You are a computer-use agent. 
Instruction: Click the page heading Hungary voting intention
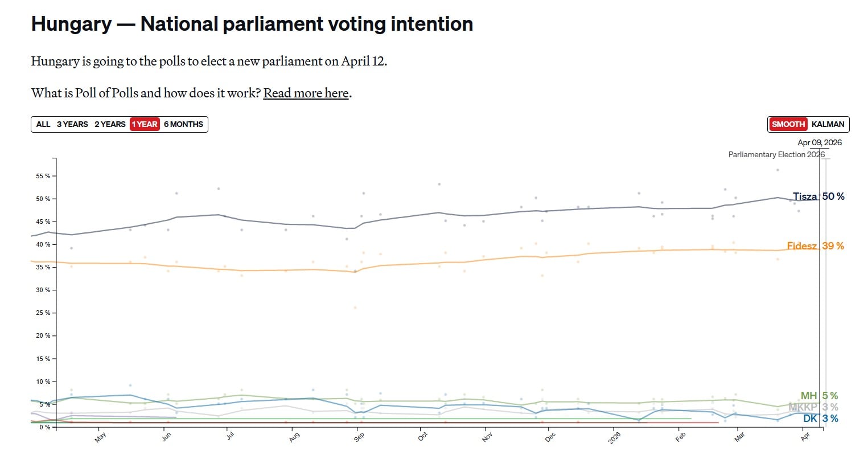coord(252,24)
